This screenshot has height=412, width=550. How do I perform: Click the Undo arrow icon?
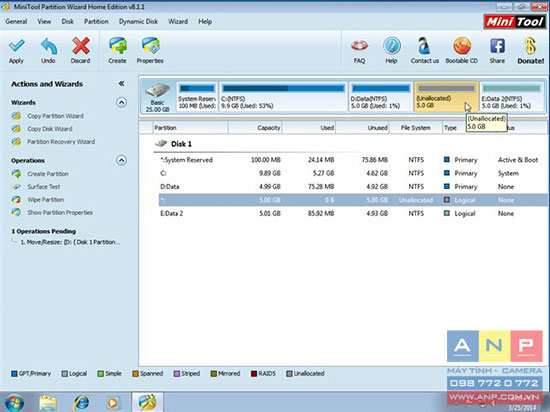pos(48,46)
